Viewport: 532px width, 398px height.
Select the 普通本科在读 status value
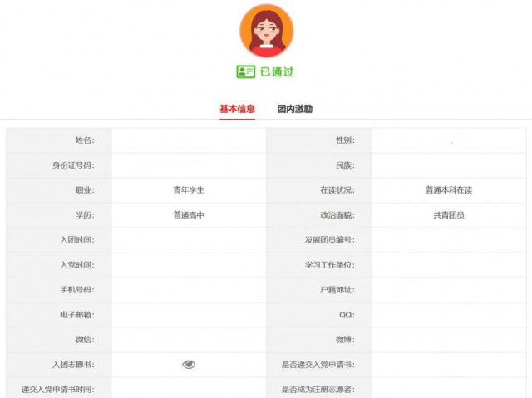point(449,190)
